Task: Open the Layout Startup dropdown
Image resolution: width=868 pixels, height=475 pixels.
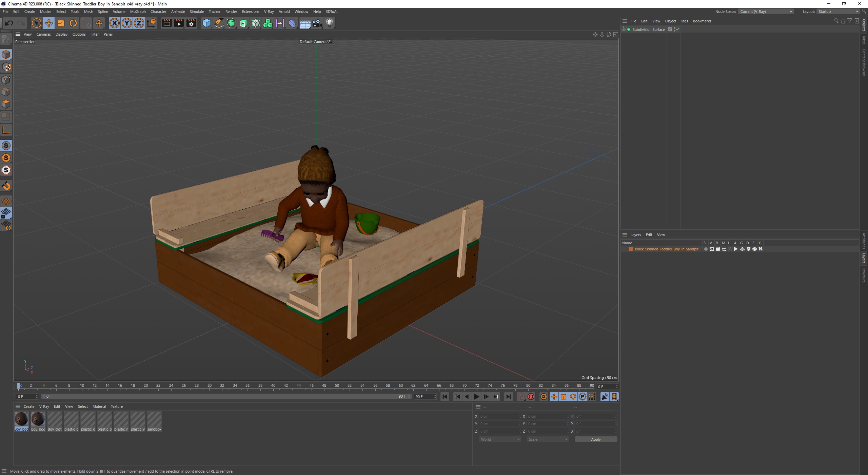Action: coord(838,12)
